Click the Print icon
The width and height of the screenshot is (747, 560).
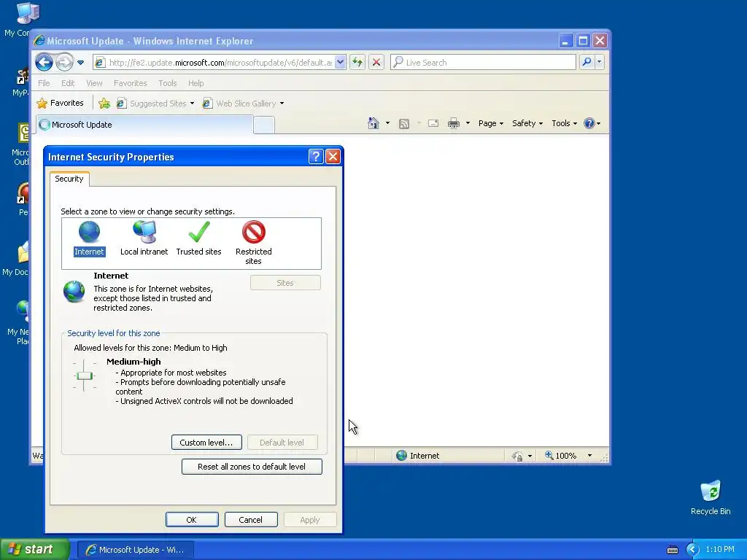[x=454, y=123]
